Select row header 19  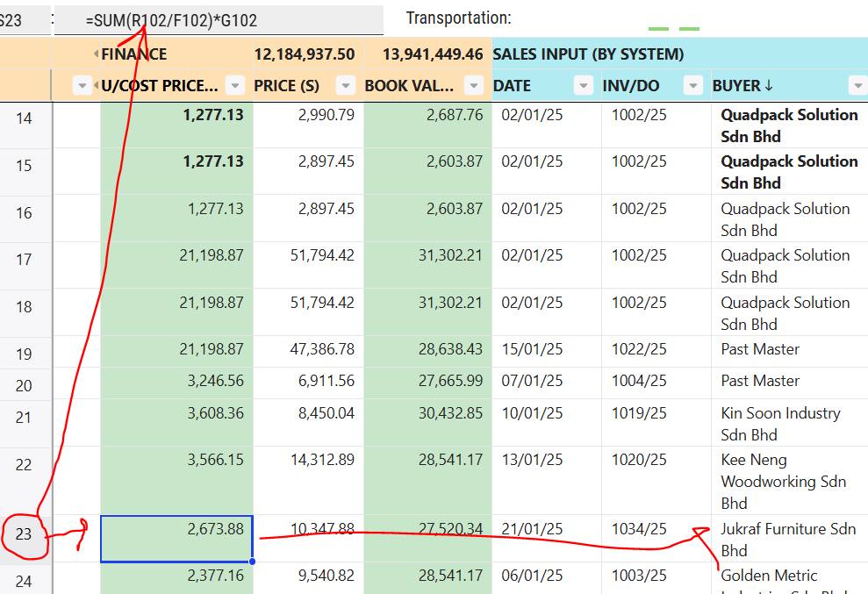point(24,352)
